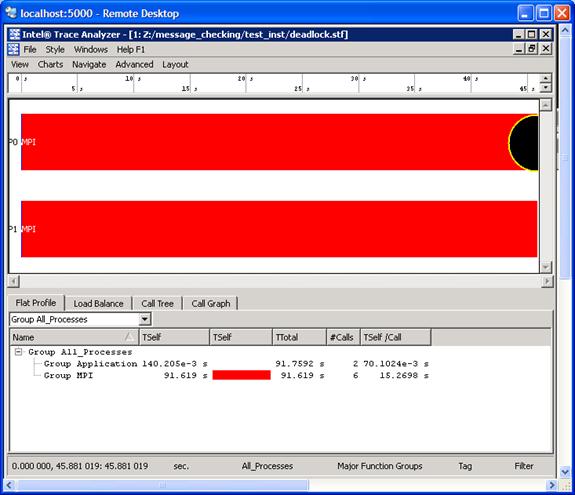Click the sec. time unit in status bar
The width and height of the screenshot is (575, 495).
[181, 466]
